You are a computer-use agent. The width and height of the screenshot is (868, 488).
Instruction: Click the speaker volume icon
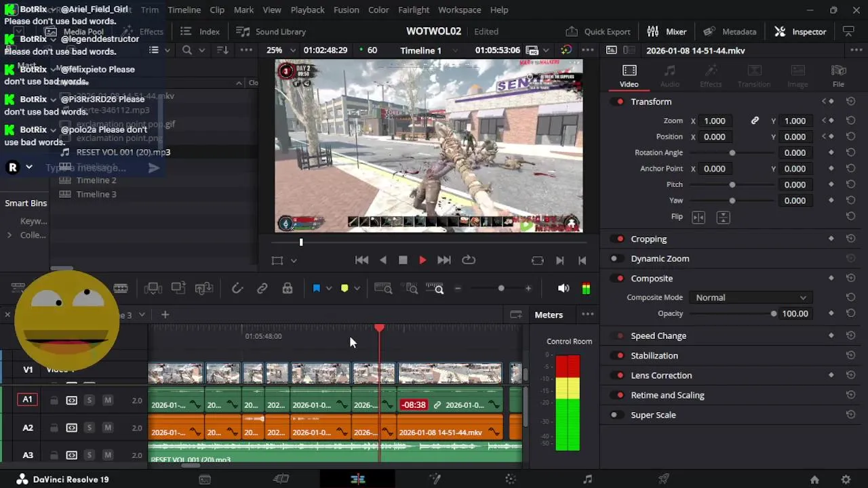563,289
